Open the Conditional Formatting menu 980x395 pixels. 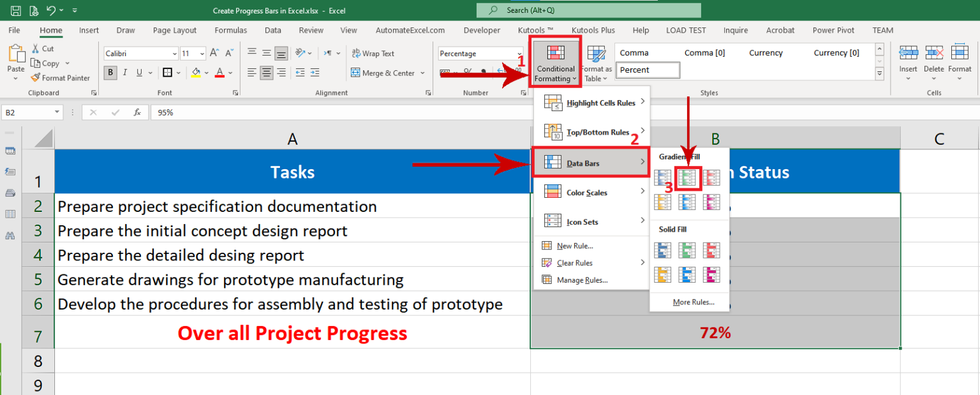pos(554,62)
